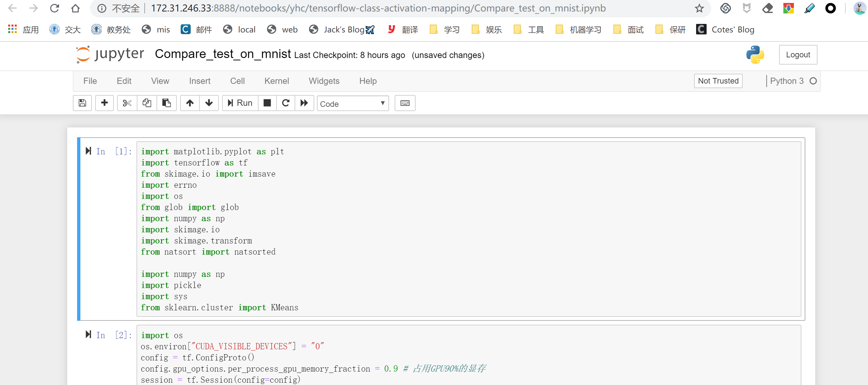Open the Cotes' Blog bookmark
Viewport: 868px width, 385px height.
(x=725, y=29)
